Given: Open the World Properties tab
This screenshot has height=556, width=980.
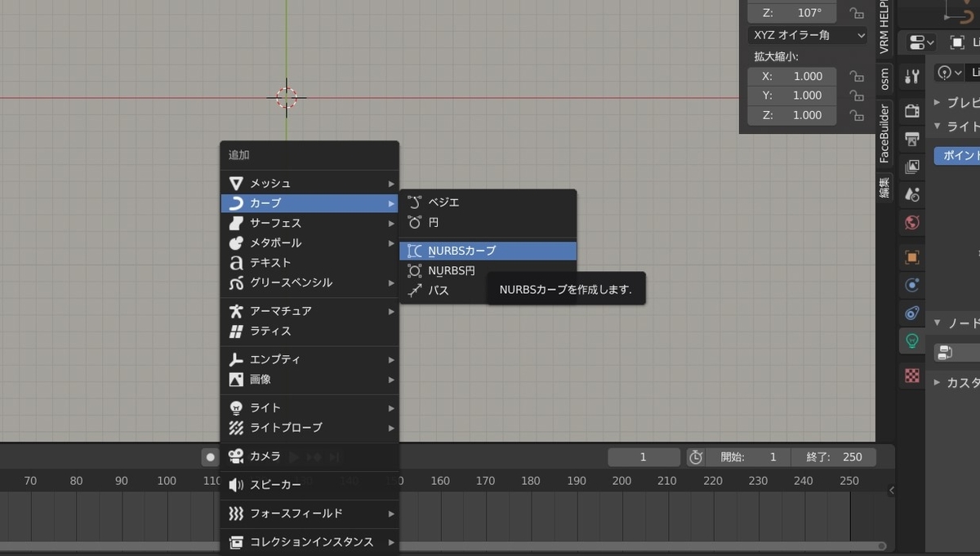Looking at the screenshot, I should coord(911,222).
